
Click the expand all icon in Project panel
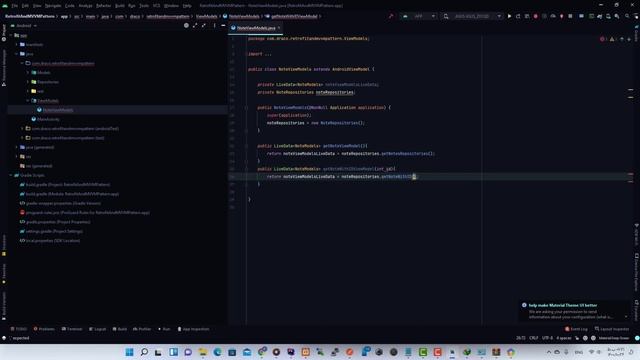(x=195, y=25)
